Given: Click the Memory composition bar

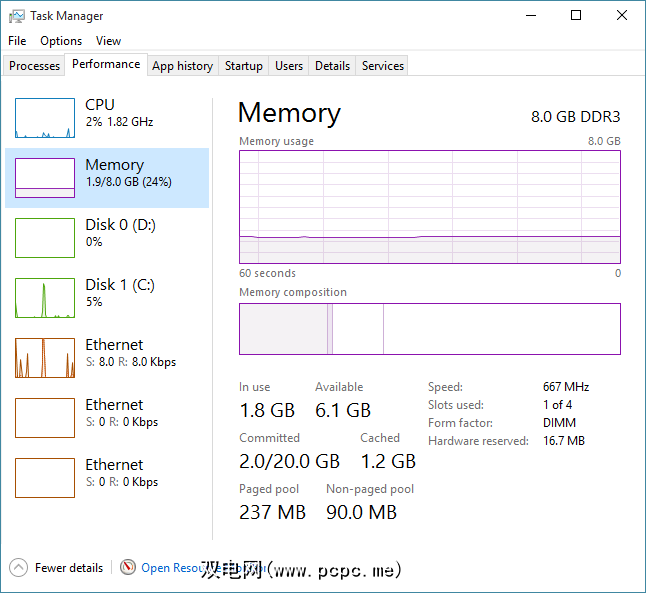Looking at the screenshot, I should (429, 329).
